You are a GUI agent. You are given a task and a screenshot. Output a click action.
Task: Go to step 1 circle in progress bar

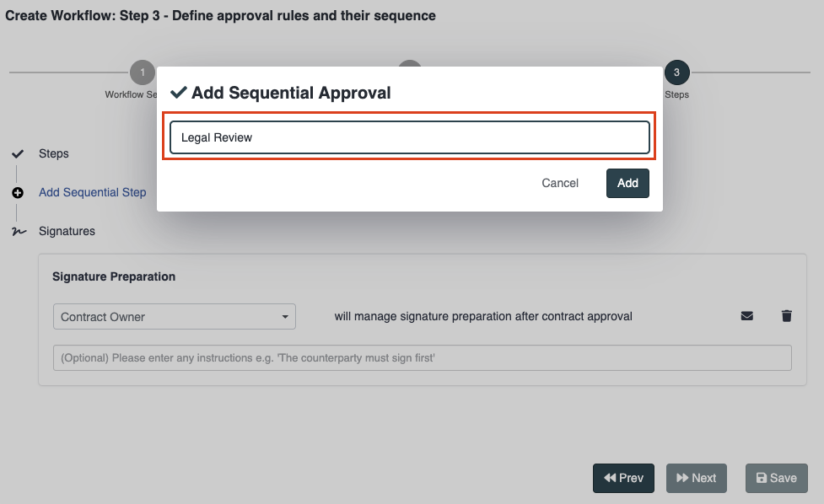click(142, 72)
